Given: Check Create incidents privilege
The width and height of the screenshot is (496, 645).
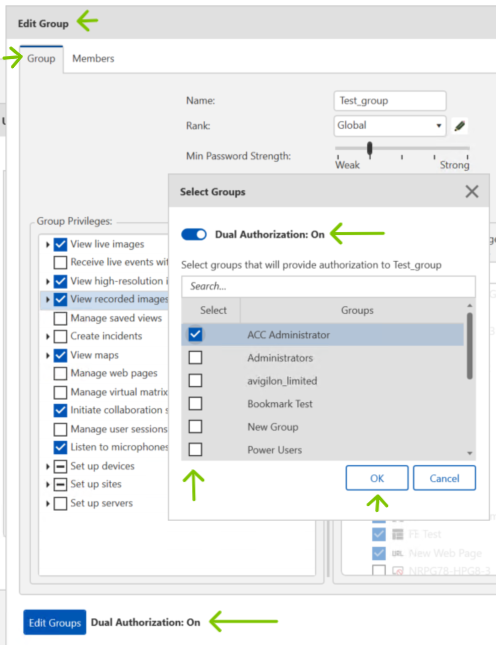Looking at the screenshot, I should 60,336.
